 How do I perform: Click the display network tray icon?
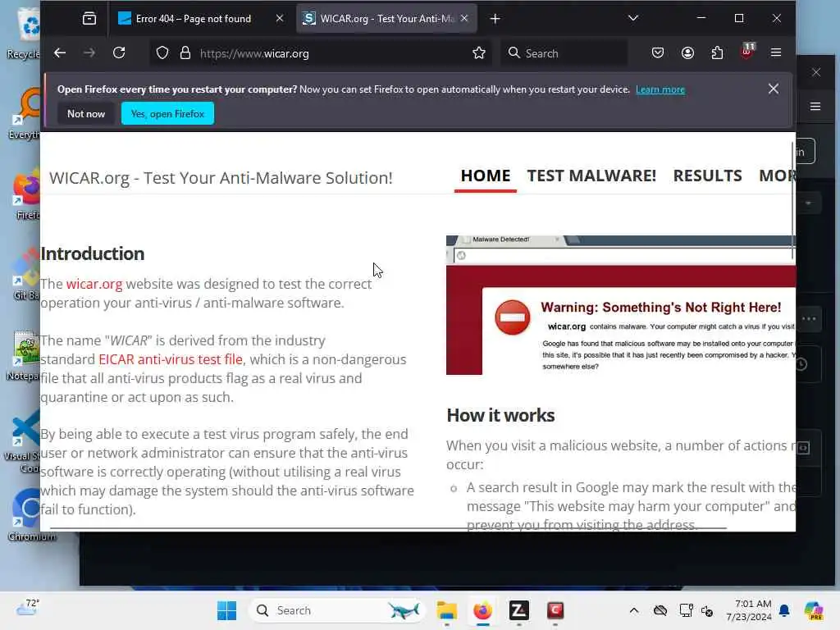coord(686,610)
